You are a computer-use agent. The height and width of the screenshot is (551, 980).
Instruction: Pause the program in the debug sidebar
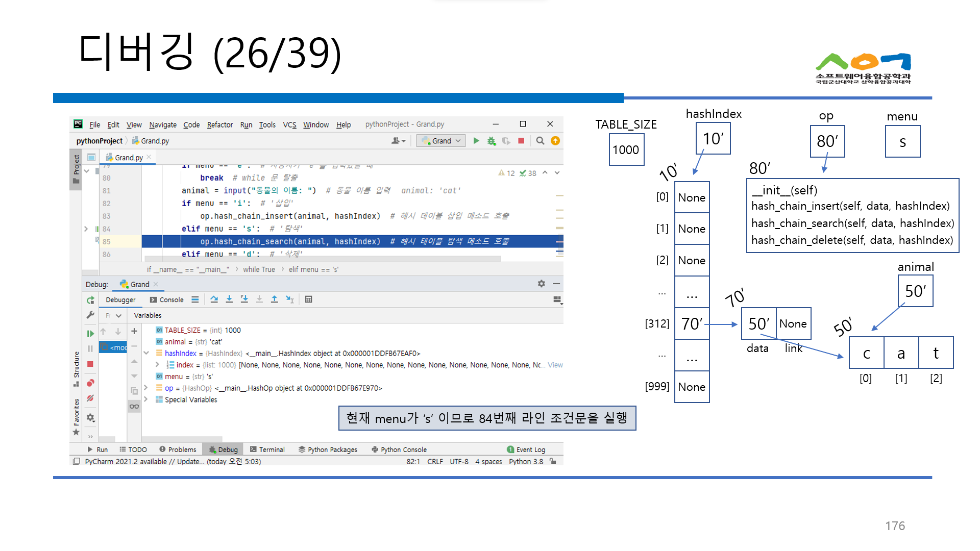[90, 348]
